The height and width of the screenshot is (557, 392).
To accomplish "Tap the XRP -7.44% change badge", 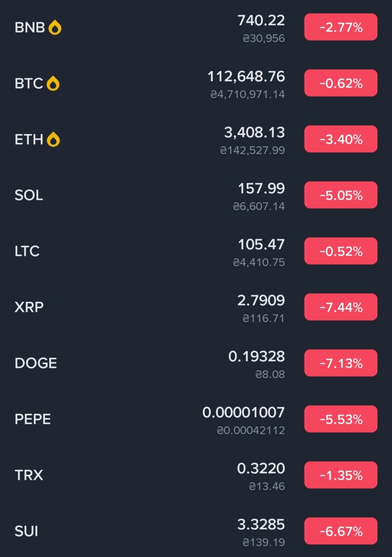I will (x=341, y=307).
